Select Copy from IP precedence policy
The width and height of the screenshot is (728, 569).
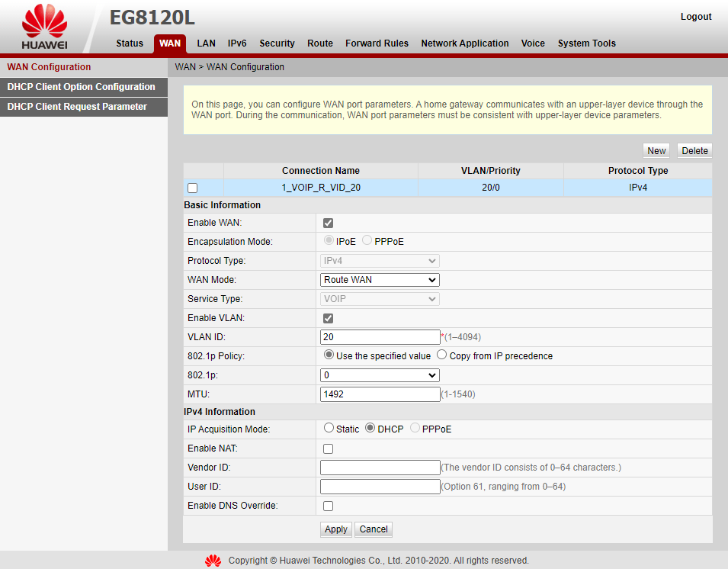pyautogui.click(x=442, y=355)
